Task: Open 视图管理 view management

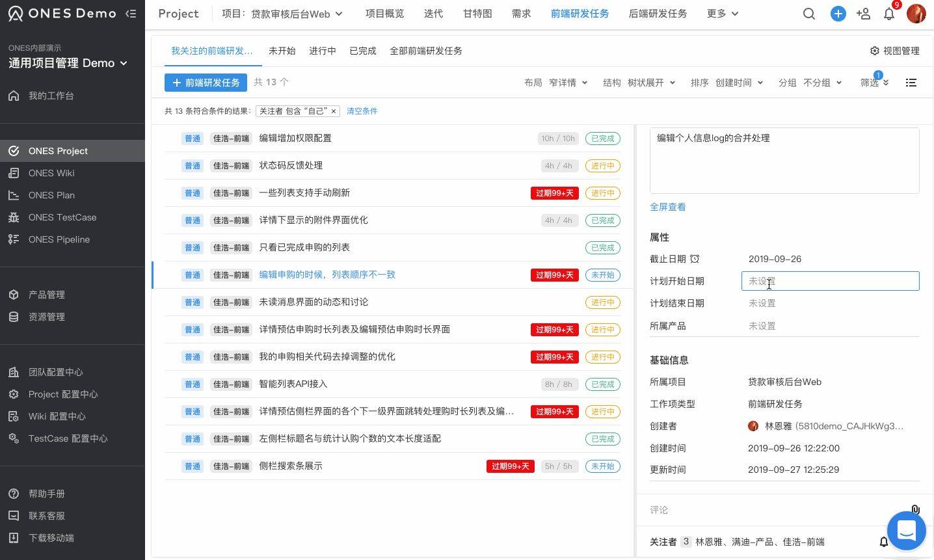Action: pos(895,51)
